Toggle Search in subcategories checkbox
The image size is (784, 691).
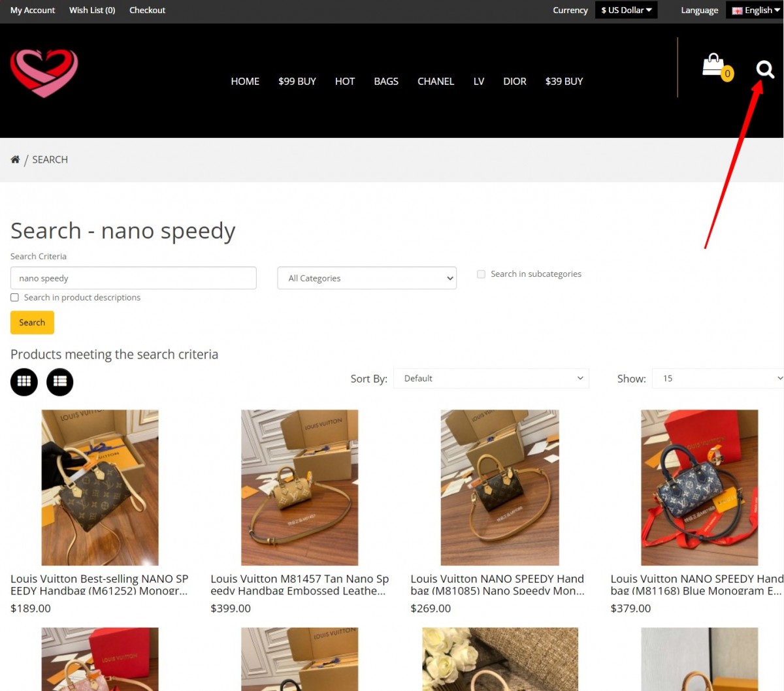[481, 274]
